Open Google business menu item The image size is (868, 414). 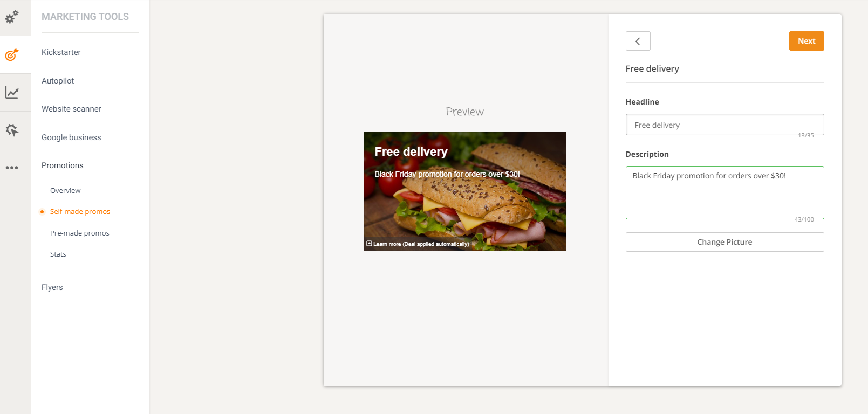coord(71,137)
